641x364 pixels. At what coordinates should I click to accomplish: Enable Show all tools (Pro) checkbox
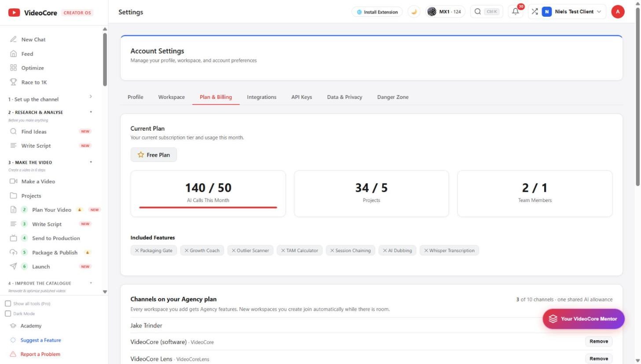pos(8,304)
